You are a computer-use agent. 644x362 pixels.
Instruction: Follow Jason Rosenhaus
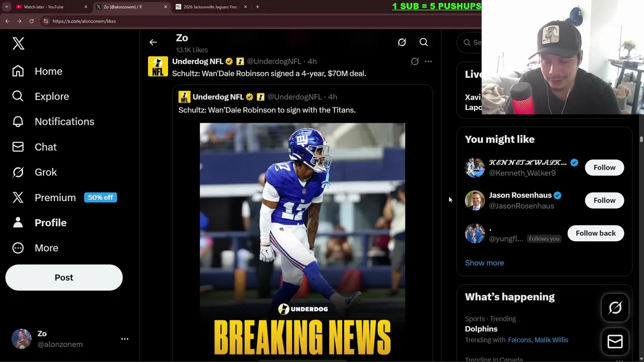click(x=604, y=200)
